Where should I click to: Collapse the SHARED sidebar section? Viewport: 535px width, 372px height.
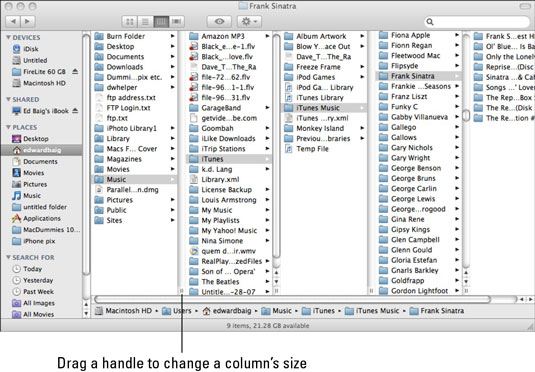click(8, 99)
